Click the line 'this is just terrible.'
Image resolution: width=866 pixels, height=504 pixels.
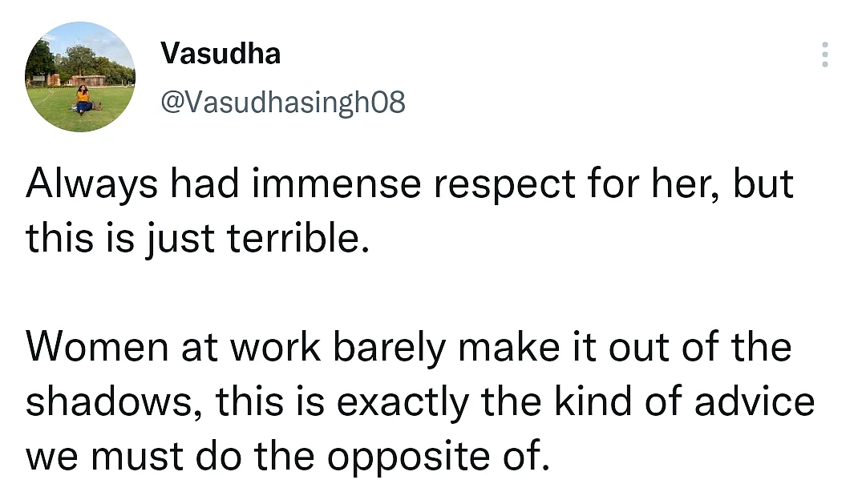(x=197, y=239)
